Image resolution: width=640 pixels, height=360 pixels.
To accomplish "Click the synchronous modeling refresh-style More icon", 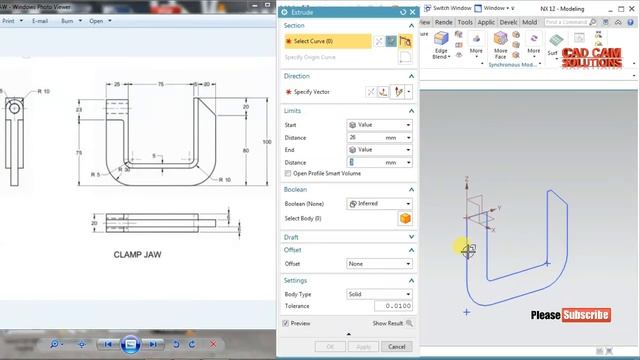I will 533,39.
